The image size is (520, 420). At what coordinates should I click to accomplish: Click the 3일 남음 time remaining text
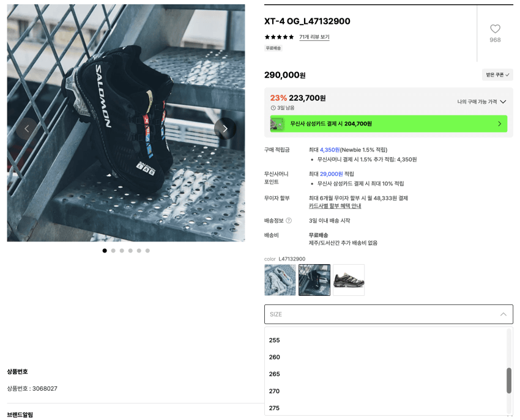click(283, 108)
